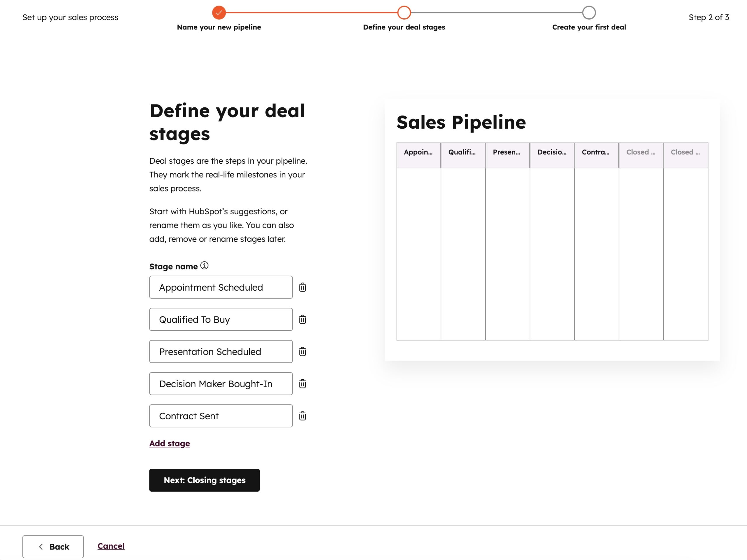The height and width of the screenshot is (560, 747).
Task: Trash the Decision Maker Bought-In stage
Action: pos(302,384)
